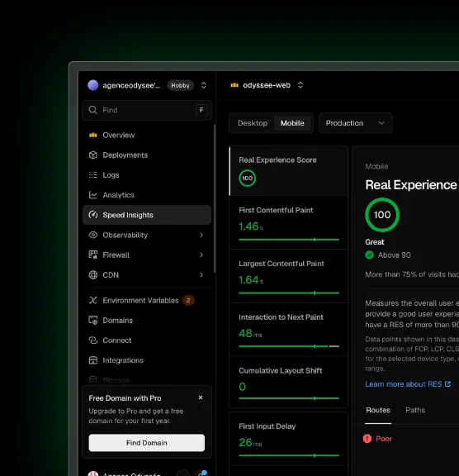The height and width of the screenshot is (476, 459).
Task: Click the magnifier icon in Find box
Action: coord(92,110)
